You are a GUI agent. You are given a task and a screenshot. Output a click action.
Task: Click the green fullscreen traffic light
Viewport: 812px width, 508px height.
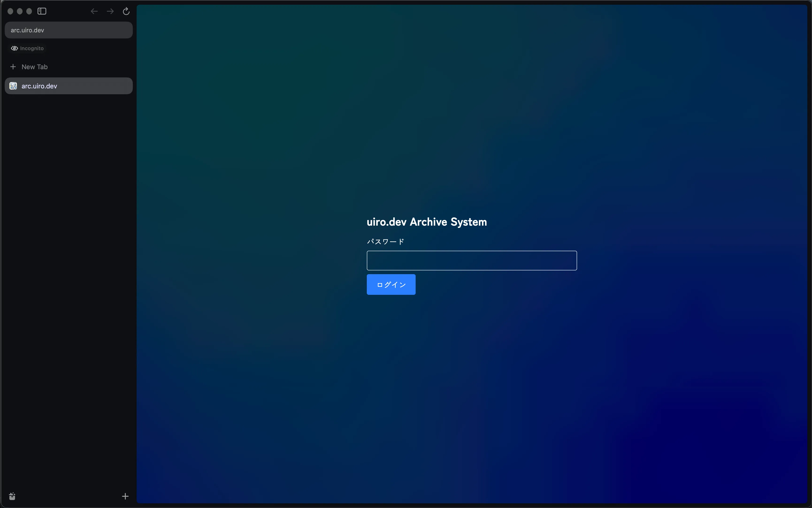(29, 11)
